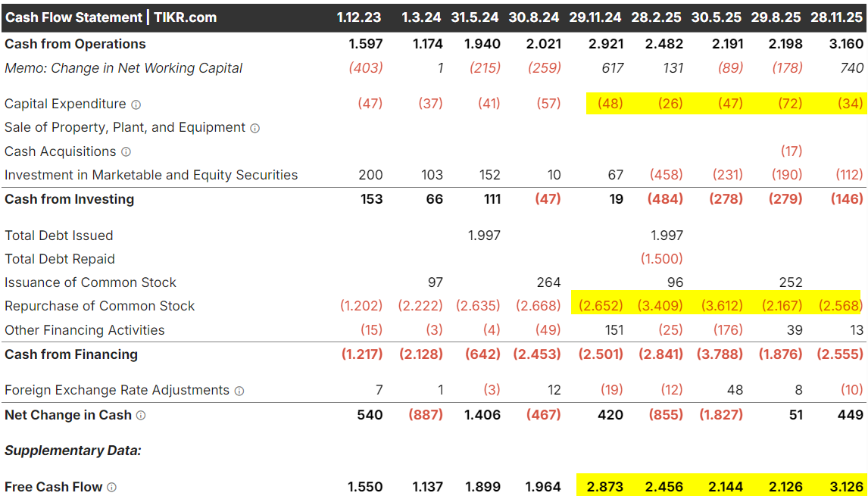The width and height of the screenshot is (868, 496).
Task: Open info icon next to Capital Expenditure
Action: pos(136,104)
